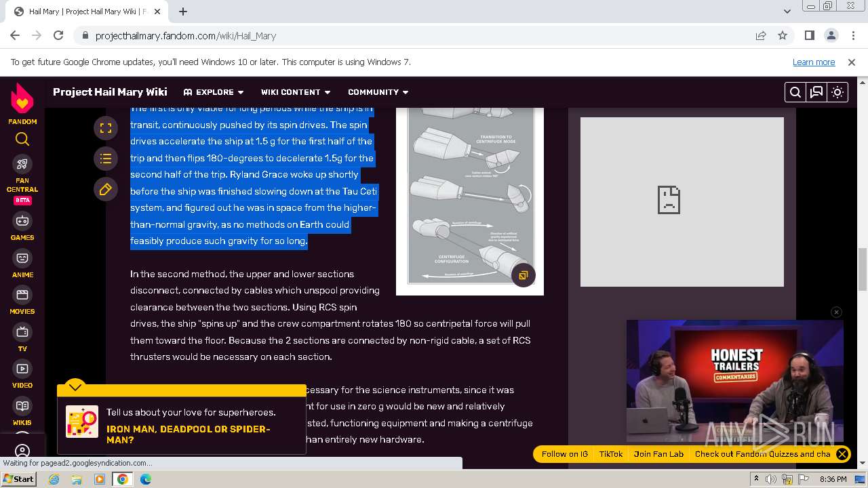Image resolution: width=868 pixels, height=488 pixels.
Task: Close the bottom yellow notification bar
Action: point(842,454)
